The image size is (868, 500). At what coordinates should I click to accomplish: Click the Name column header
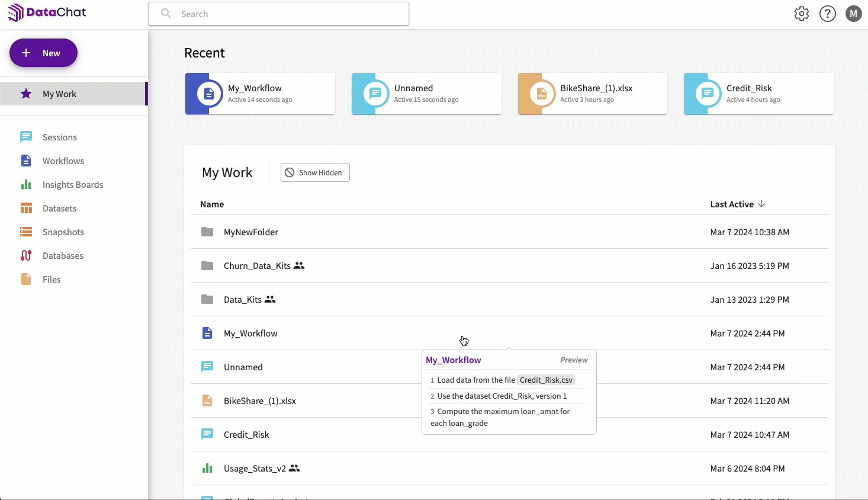[x=212, y=204]
